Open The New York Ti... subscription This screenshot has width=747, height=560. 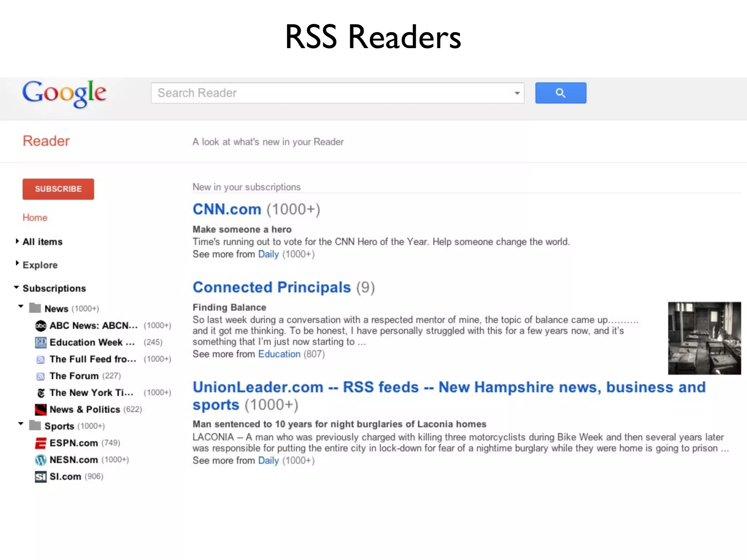(92, 393)
